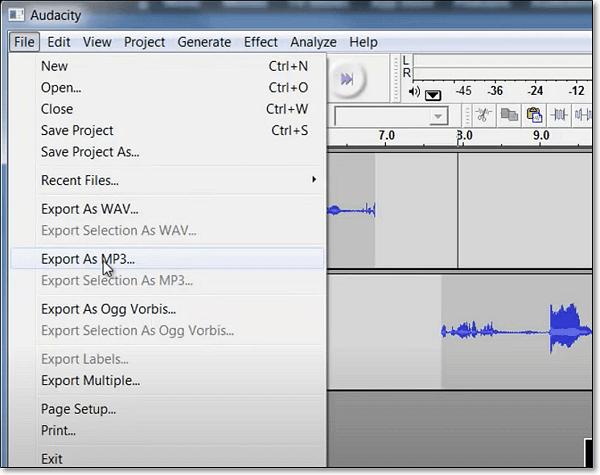Choose Export As WAV menu entry
This screenshot has height=475, width=600.
(x=89, y=209)
